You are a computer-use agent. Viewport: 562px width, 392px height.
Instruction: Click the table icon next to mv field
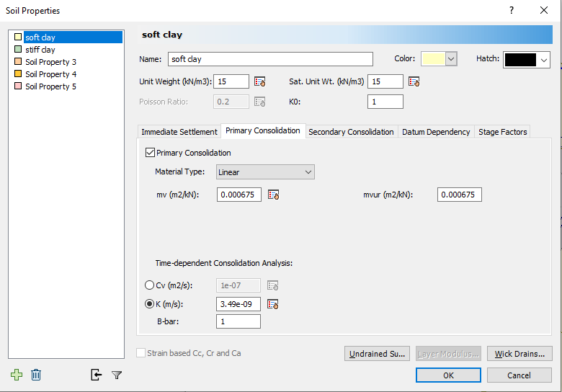click(274, 195)
